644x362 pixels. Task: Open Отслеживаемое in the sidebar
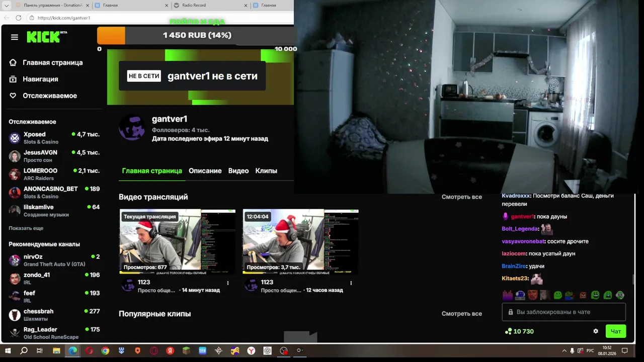[x=43, y=96]
